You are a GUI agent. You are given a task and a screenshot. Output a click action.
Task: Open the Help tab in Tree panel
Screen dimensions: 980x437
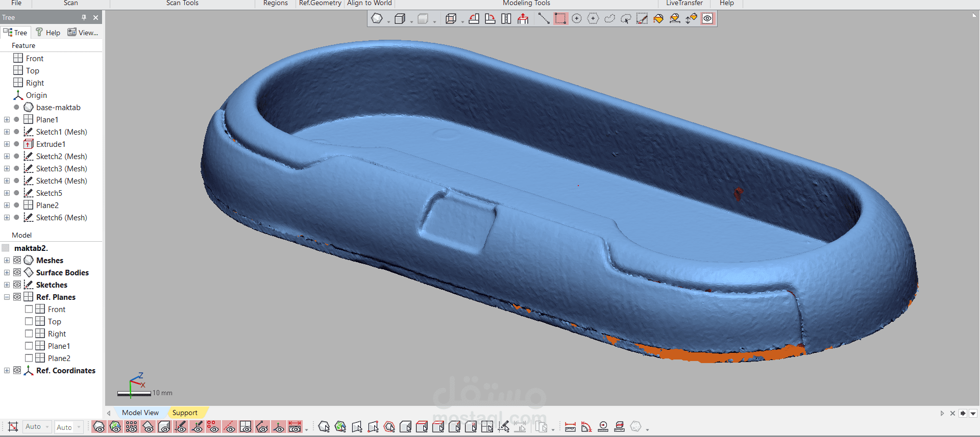pyautogui.click(x=48, y=33)
